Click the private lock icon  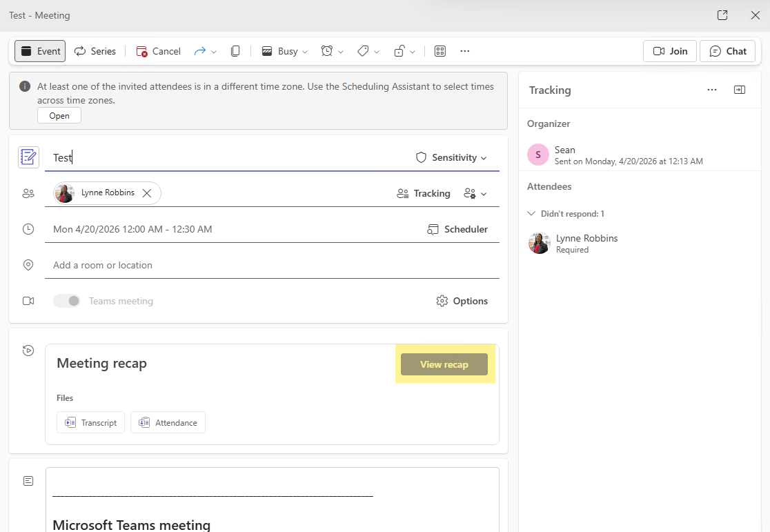[x=399, y=51]
